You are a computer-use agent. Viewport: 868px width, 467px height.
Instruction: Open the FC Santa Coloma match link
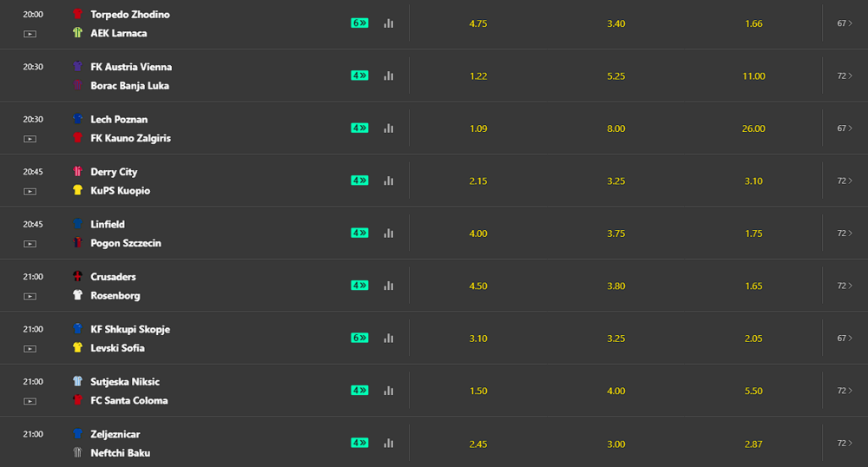[129, 401]
